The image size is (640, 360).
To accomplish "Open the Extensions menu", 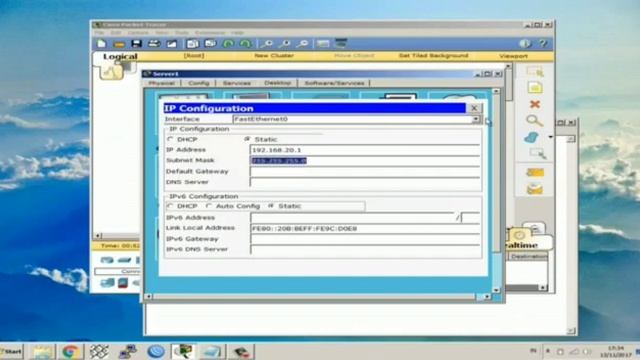I will [210, 33].
